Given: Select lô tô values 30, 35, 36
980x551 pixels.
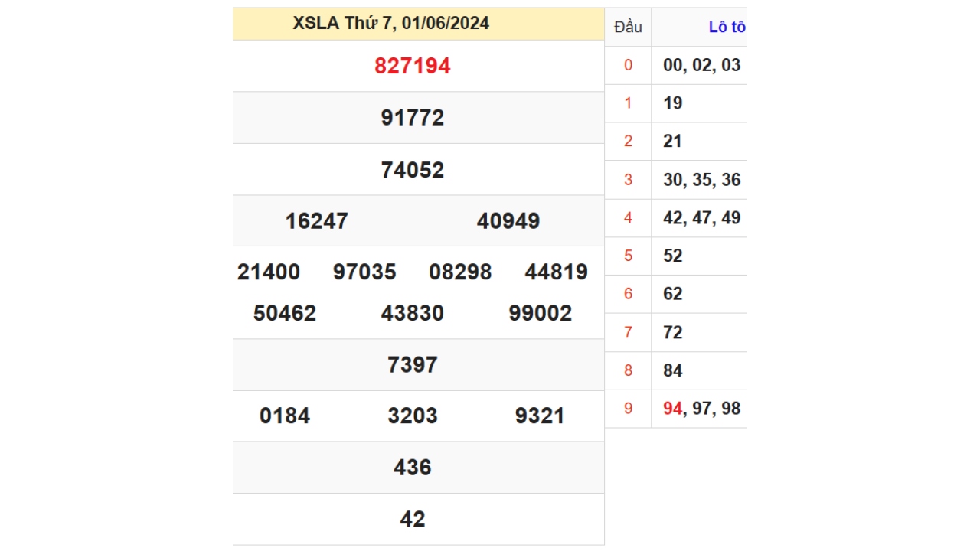Looking at the screenshot, I should tap(702, 180).
